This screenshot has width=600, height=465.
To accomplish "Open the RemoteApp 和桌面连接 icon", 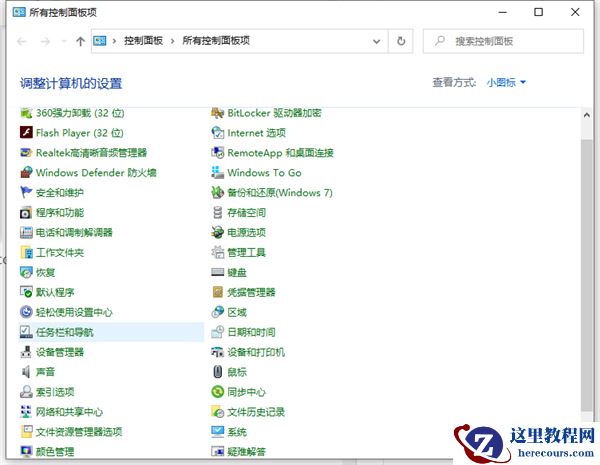I will click(x=217, y=153).
